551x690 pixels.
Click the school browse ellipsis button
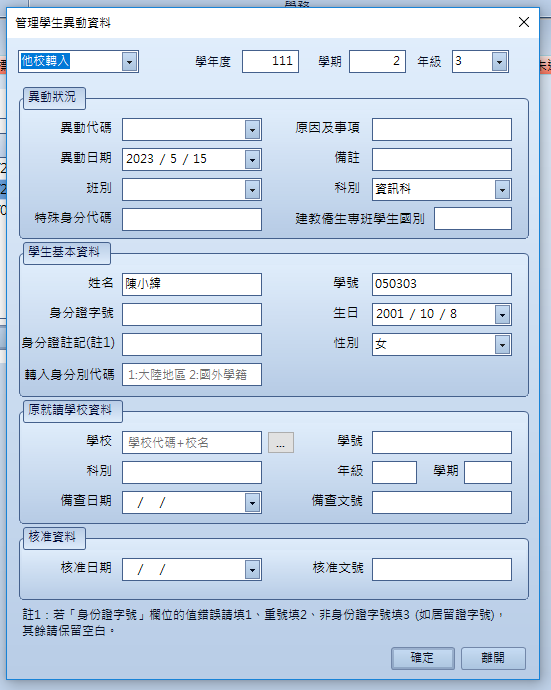click(281, 443)
